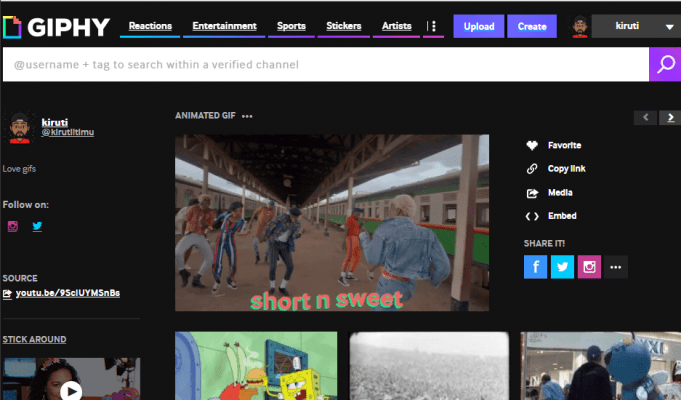The width and height of the screenshot is (681, 400).
Task: Favorite this GIF with heart icon
Action: 532,145
